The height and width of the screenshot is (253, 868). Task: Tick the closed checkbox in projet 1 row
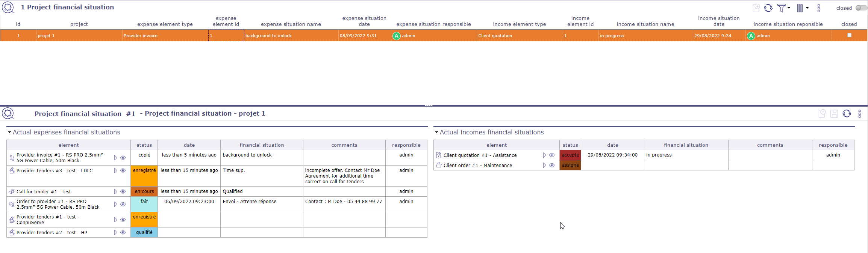[x=849, y=35]
